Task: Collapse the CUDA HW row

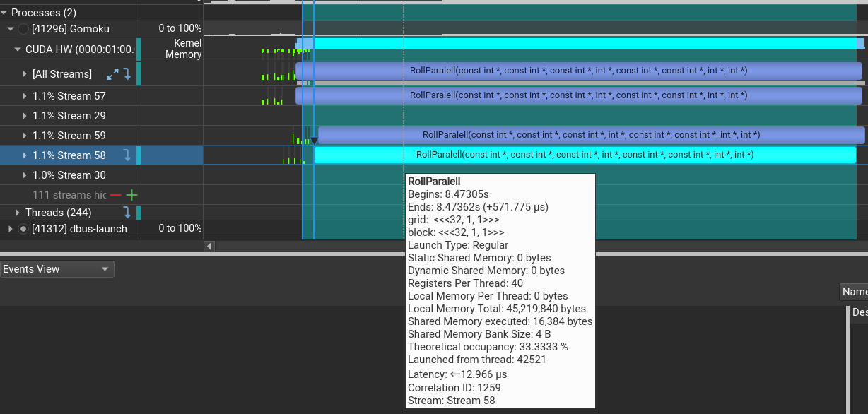Action: click(18, 49)
